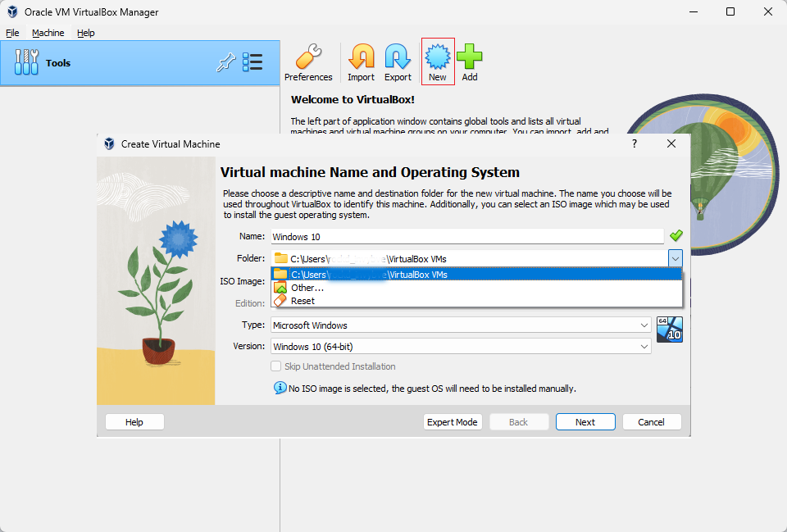The image size is (787, 532).
Task: Click the pin icon in Tools row
Action: tap(226, 62)
